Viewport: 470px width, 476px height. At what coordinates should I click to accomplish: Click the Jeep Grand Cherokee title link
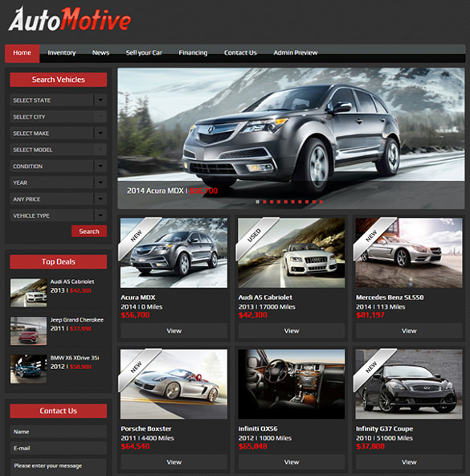pyautogui.click(x=77, y=320)
